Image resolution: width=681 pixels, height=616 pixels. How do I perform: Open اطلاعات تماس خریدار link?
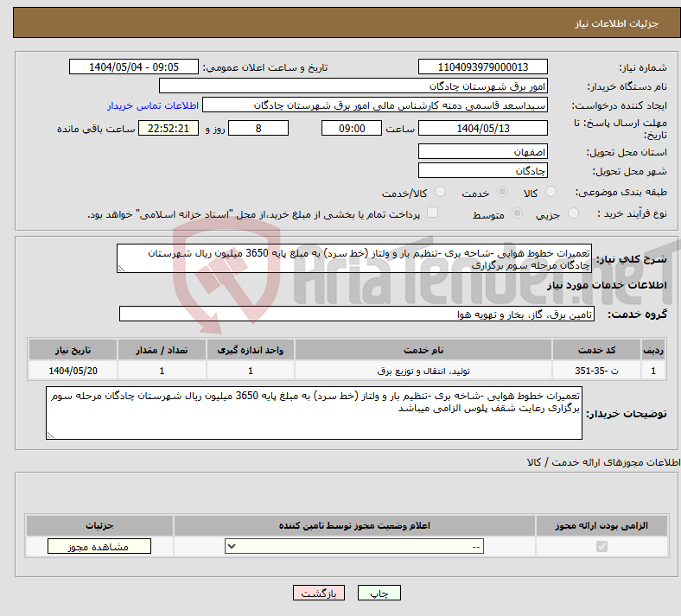[153, 105]
